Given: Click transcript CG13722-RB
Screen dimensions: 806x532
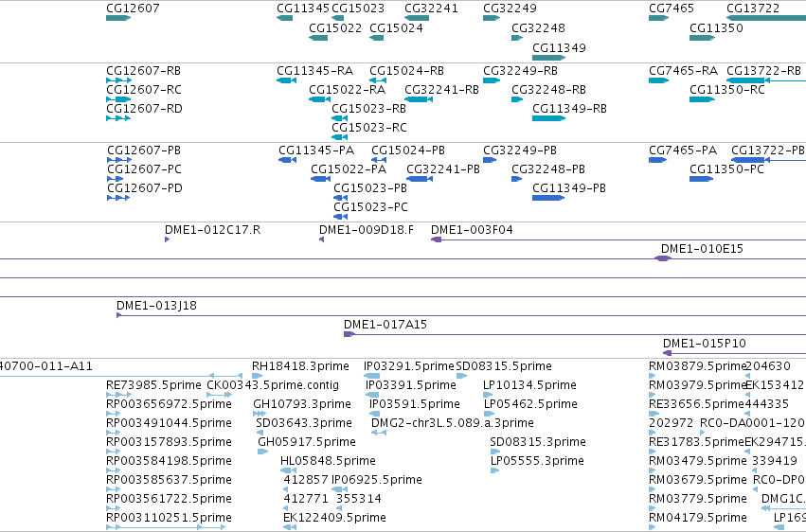Looking at the screenshot, I should pos(766,80).
